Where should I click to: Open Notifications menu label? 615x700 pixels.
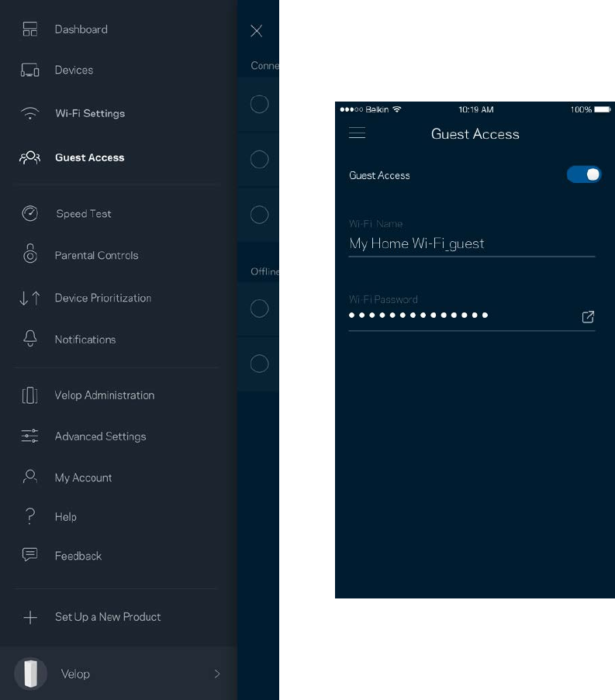tap(85, 340)
